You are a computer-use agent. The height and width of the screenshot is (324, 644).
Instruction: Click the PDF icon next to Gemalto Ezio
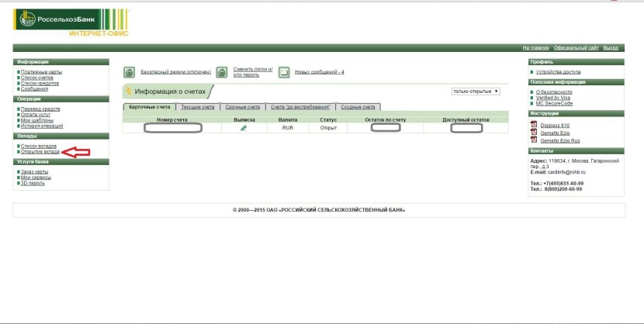pos(533,133)
